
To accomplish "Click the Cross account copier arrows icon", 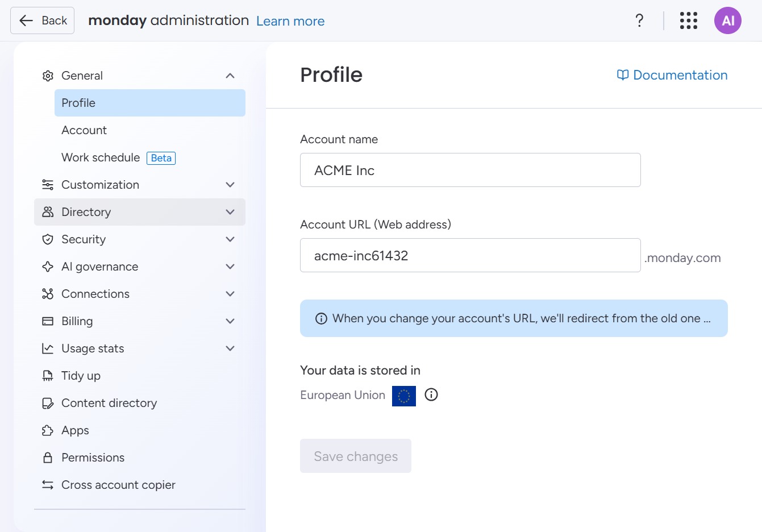I will [x=48, y=485].
